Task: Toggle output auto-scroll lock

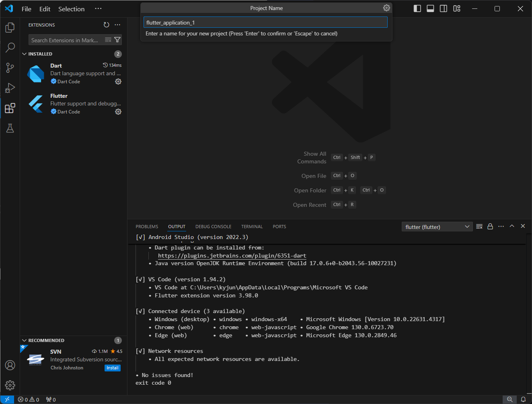Action: coord(490,227)
